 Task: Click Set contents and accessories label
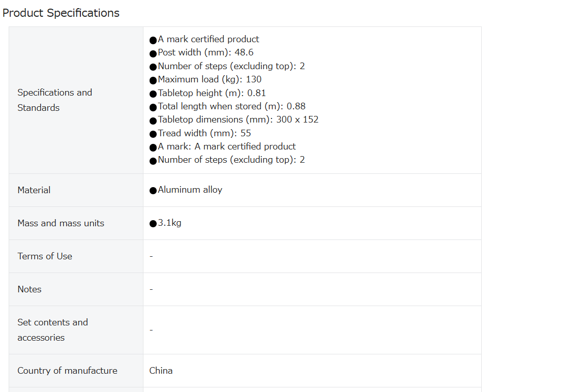53,330
